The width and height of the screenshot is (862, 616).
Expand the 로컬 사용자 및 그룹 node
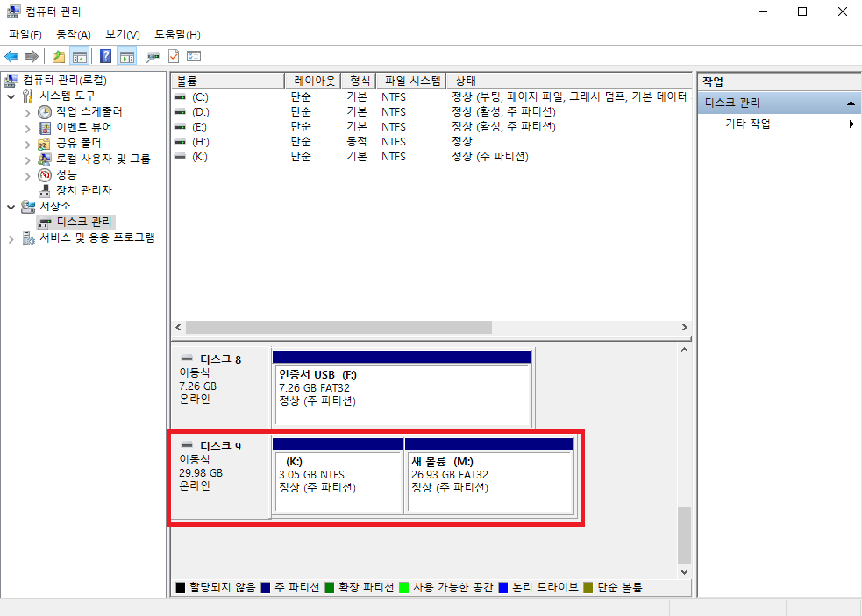tap(27, 159)
